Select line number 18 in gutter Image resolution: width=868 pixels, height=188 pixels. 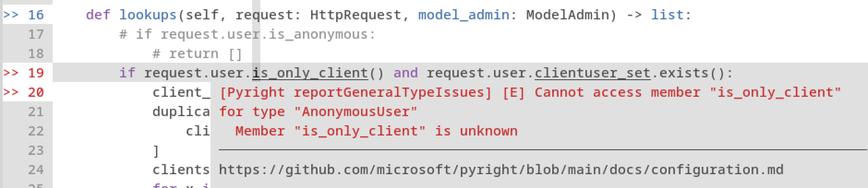36,53
